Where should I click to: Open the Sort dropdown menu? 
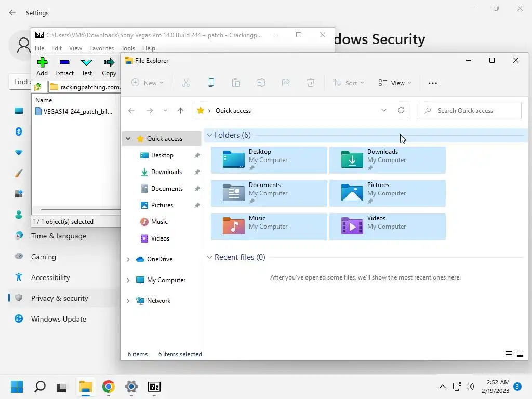(349, 83)
